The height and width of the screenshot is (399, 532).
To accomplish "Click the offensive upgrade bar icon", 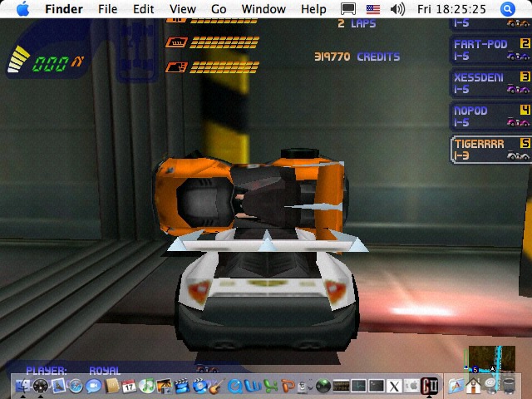I will coord(176,67).
